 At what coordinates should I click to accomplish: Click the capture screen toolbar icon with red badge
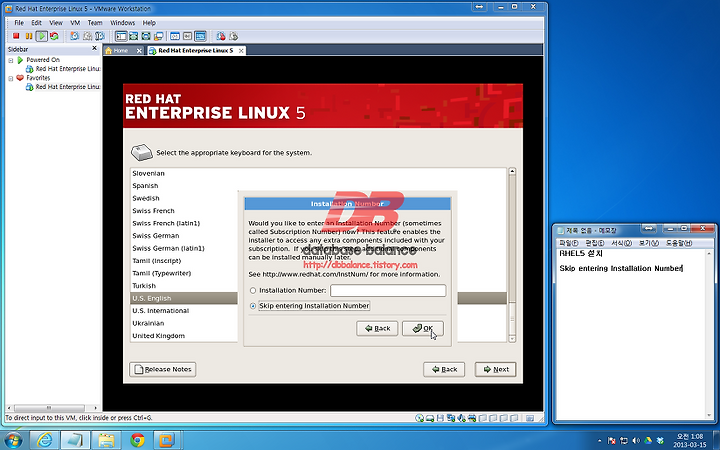coord(220,36)
